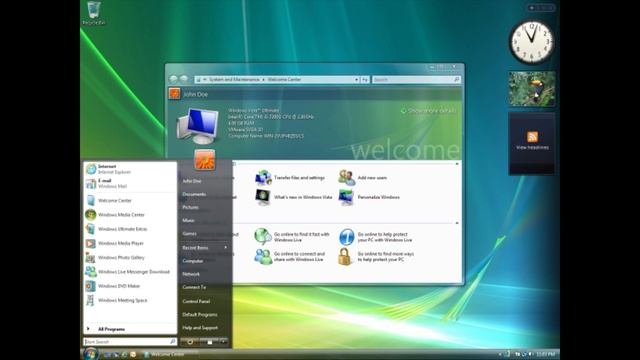The height and width of the screenshot is (360, 640).
Task: Click the Internet Explorer icon in Start menu
Action: [x=91, y=169]
